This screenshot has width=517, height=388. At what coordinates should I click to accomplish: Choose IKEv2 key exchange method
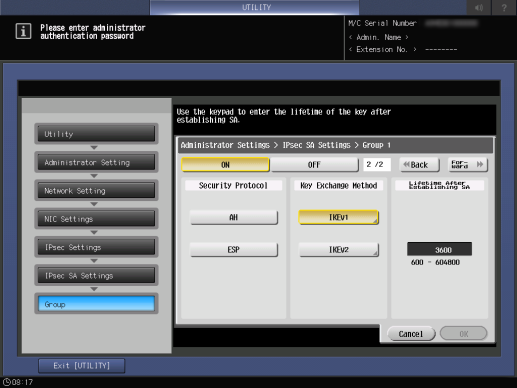pyautogui.click(x=339, y=250)
